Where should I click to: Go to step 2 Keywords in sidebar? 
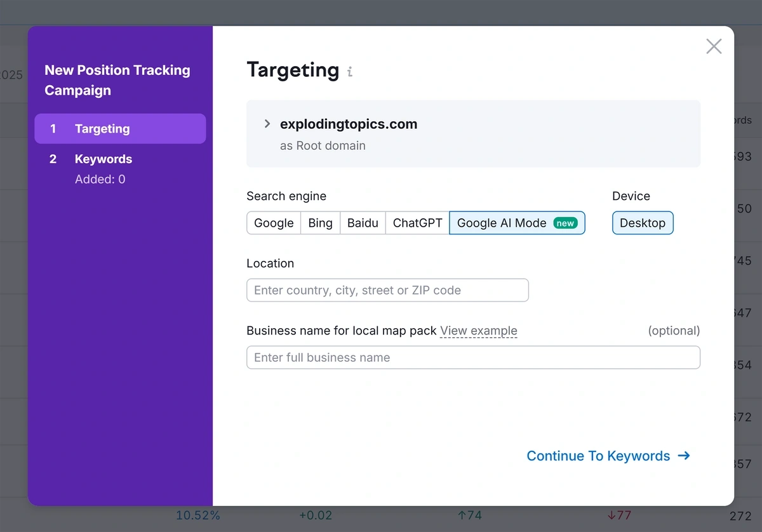pos(104,159)
